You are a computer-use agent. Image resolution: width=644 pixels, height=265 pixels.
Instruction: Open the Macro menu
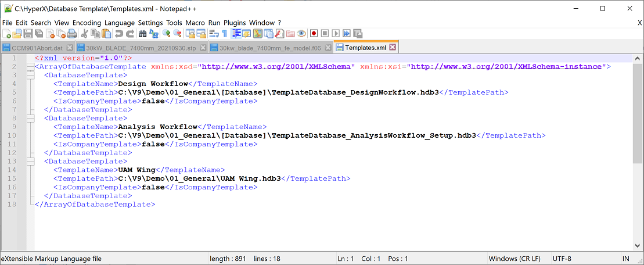pyautogui.click(x=195, y=23)
